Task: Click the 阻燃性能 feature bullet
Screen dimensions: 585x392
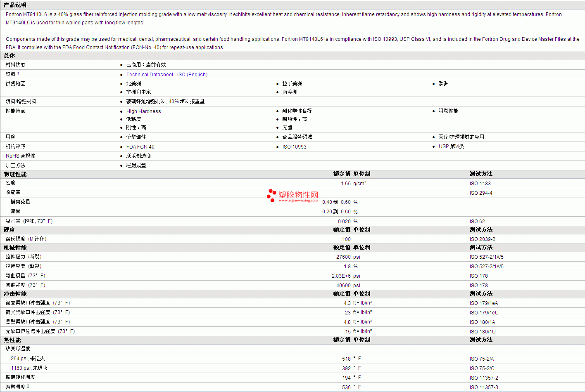Action: [448, 111]
